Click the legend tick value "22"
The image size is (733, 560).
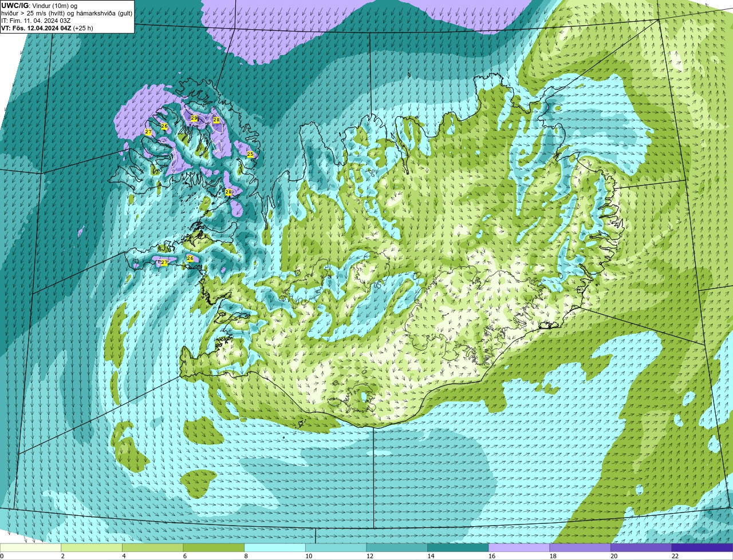pyautogui.click(x=675, y=556)
